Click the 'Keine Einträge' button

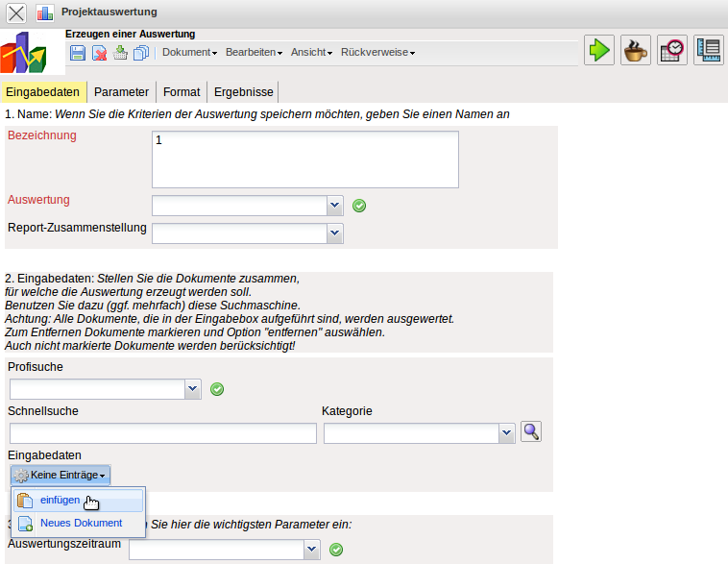[x=61, y=475]
